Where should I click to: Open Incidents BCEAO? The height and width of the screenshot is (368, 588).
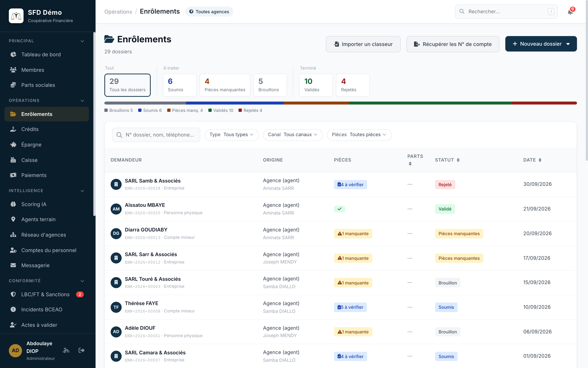tap(47, 310)
